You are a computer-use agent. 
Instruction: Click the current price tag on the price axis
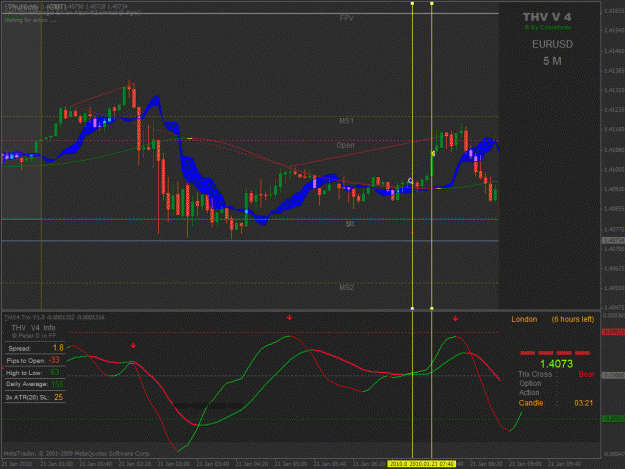pos(613,241)
